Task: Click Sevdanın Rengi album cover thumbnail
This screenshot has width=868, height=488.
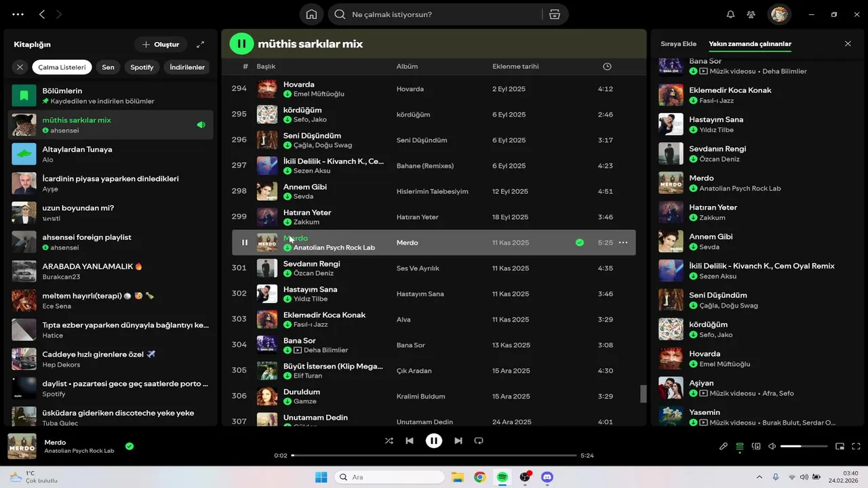Action: 267,268
